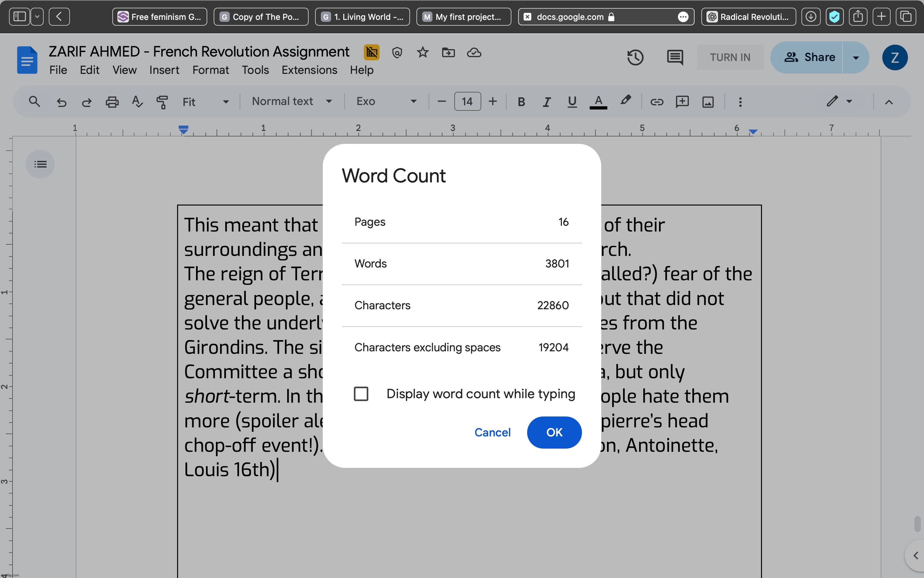Open the File menu
The height and width of the screenshot is (578, 924).
coord(58,70)
